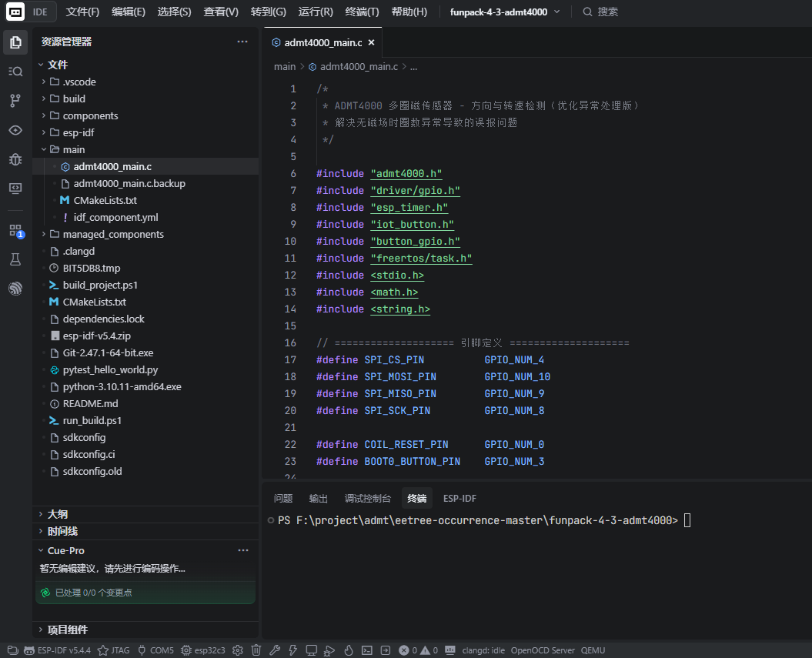Click the trash Full Clean status bar icon
Screen dimensions: 812x658
click(256, 650)
